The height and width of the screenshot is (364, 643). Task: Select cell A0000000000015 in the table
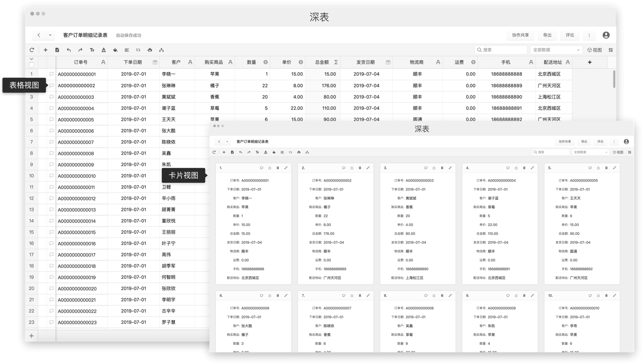pyautogui.click(x=82, y=232)
